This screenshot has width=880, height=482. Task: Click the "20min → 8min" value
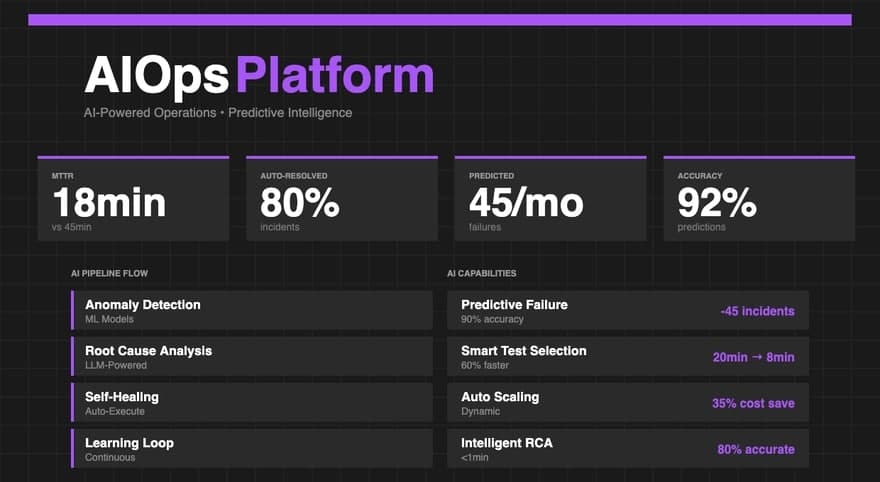(753, 357)
